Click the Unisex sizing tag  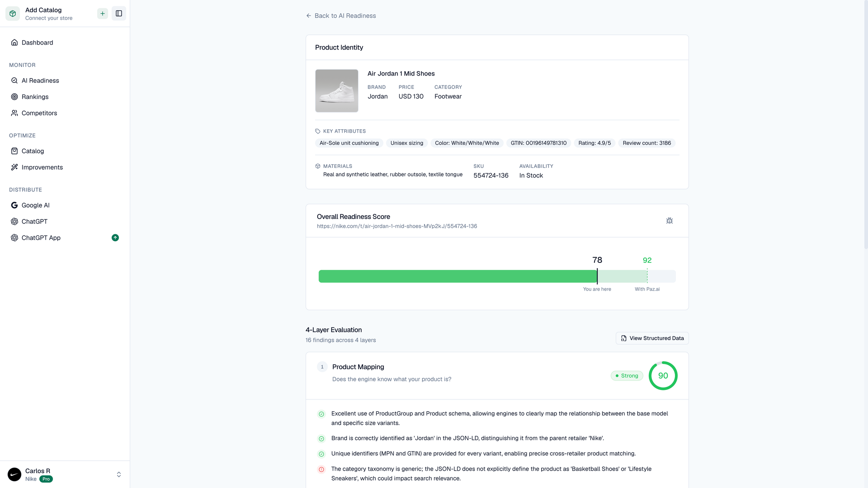(x=407, y=143)
